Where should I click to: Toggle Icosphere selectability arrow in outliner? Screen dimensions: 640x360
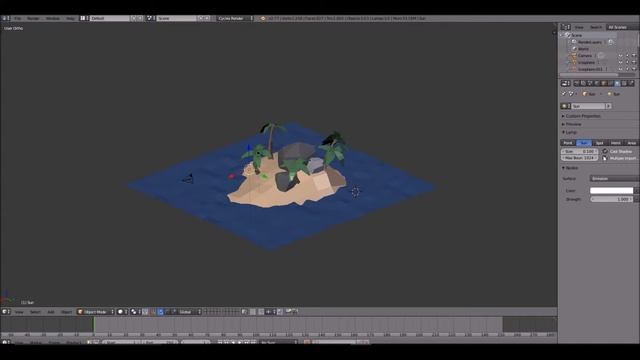click(x=627, y=62)
